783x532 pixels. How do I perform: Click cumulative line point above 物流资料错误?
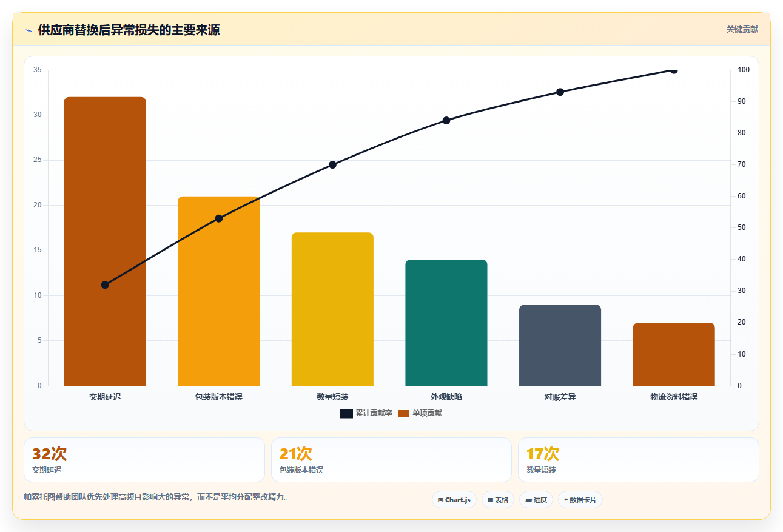click(x=674, y=70)
